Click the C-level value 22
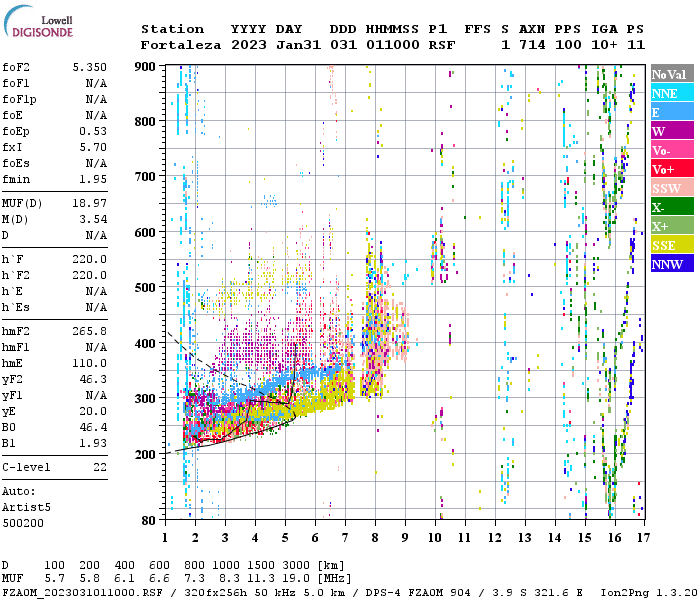 (x=100, y=467)
